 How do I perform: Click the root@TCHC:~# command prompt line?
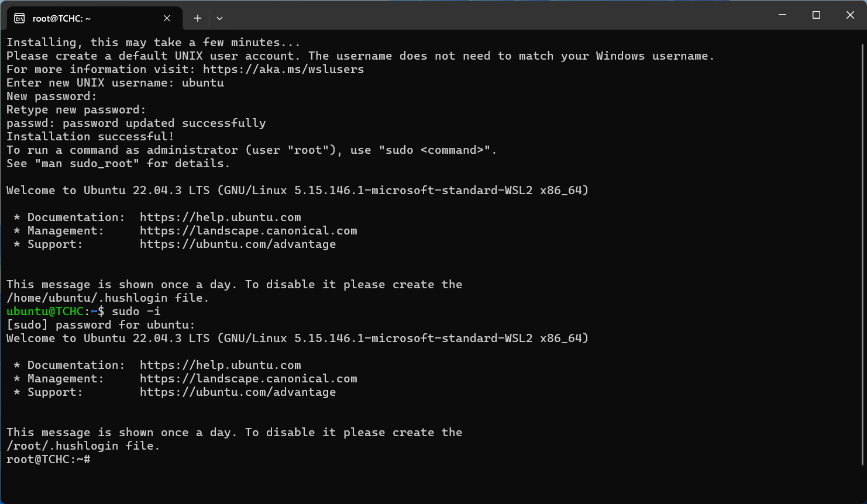pos(48,460)
